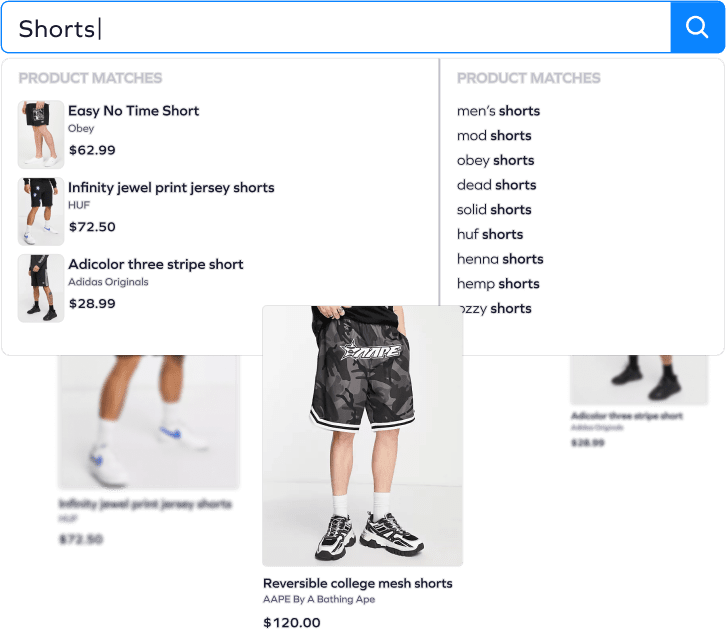Screen dimensions: 726x632
Task: Choose the hemp shorts suggestion
Action: [498, 284]
